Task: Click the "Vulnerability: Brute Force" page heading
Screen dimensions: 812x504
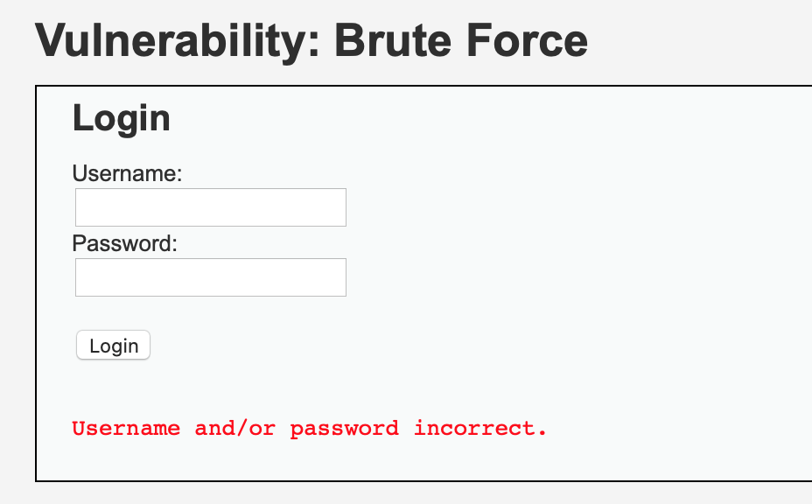Action: [x=311, y=40]
